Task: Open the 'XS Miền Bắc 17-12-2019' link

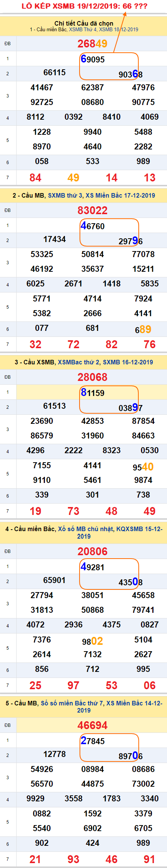Action: point(120,195)
